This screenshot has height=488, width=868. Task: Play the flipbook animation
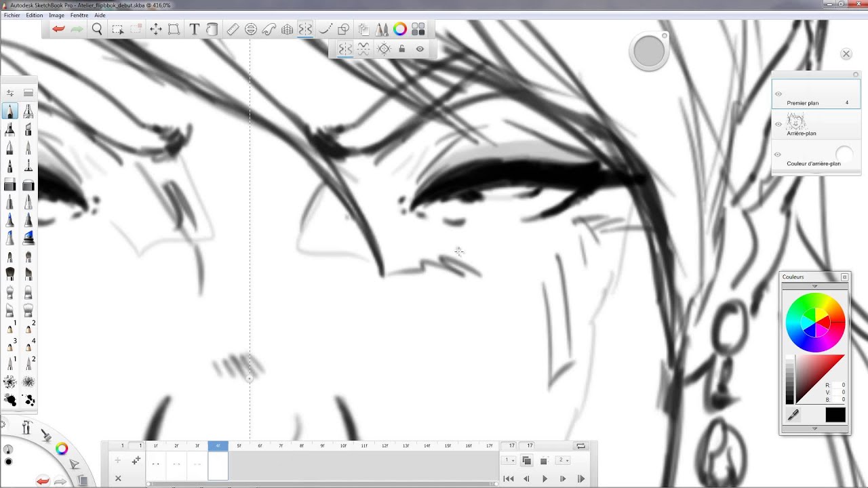545,479
